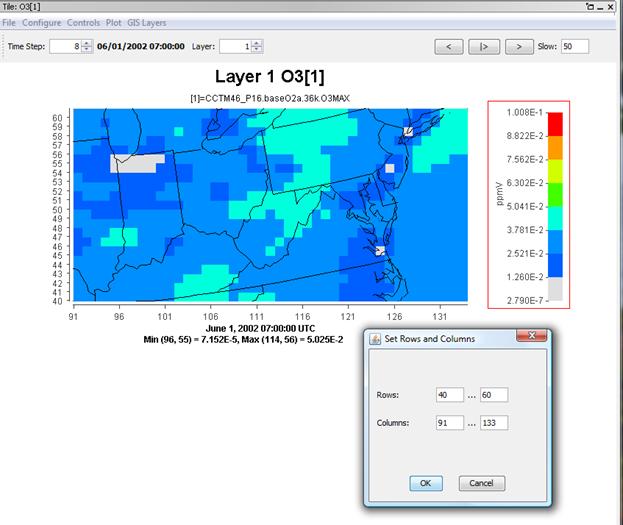This screenshot has width=623, height=525.
Task: Open the File menu
Action: pyautogui.click(x=9, y=23)
